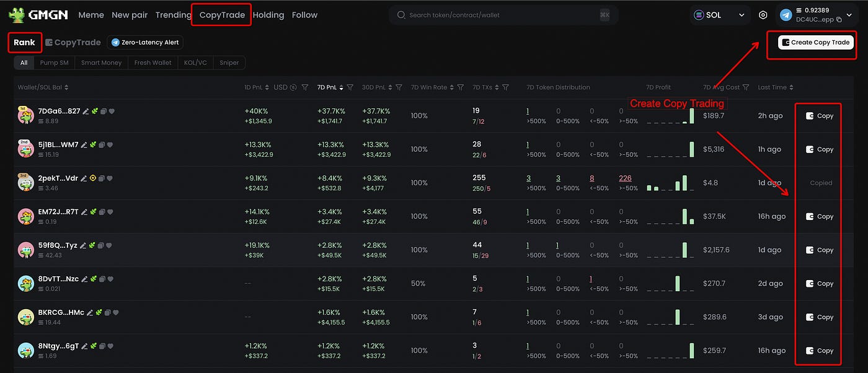Sort by Wallet/SOL Bal column
The height and width of the screenshot is (373, 868).
point(66,87)
